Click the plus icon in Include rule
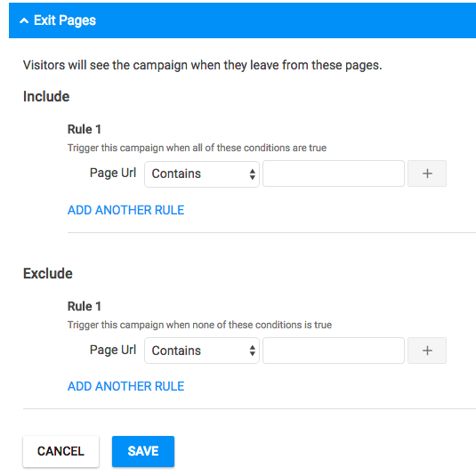This screenshot has height=476, width=476. tap(427, 173)
